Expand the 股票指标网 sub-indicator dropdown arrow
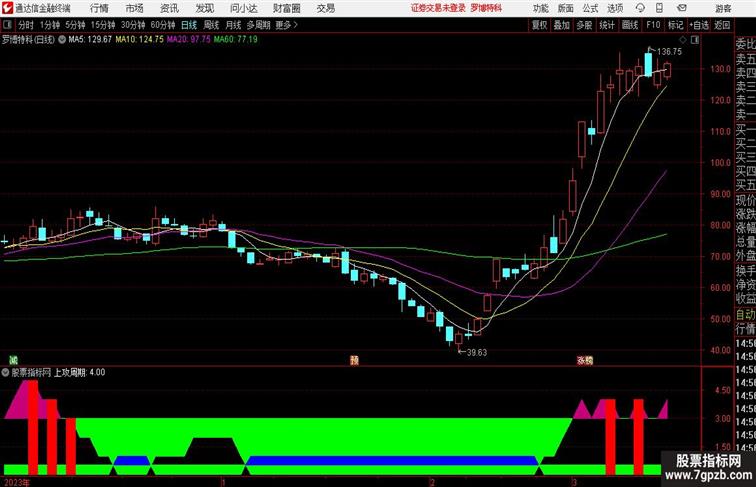 5,372
